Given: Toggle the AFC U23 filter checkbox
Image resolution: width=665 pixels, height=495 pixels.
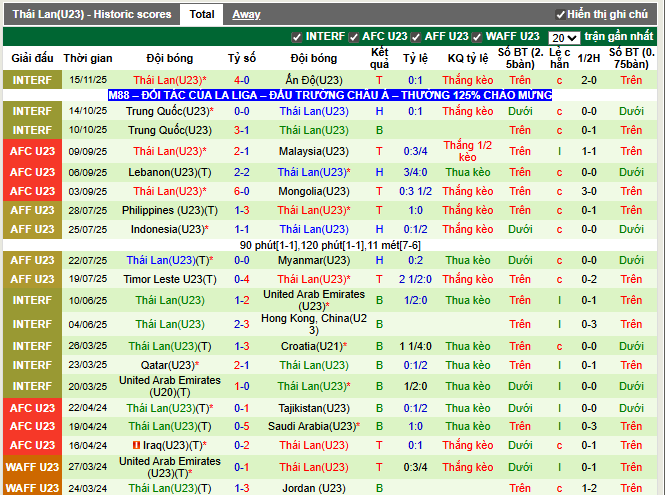Looking at the screenshot, I should click(353, 37).
